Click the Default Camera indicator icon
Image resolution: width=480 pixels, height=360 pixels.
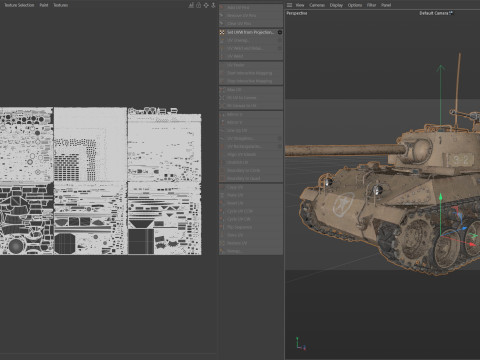(451, 13)
